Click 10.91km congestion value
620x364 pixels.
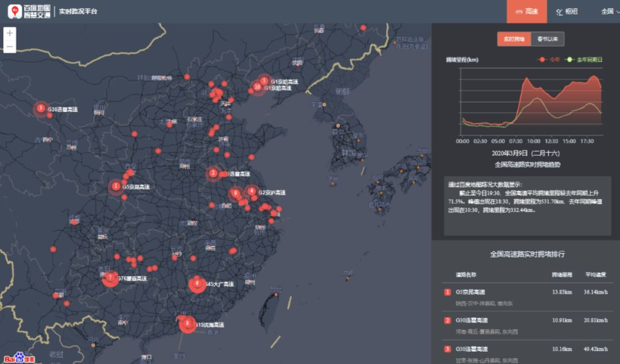(x=562, y=320)
